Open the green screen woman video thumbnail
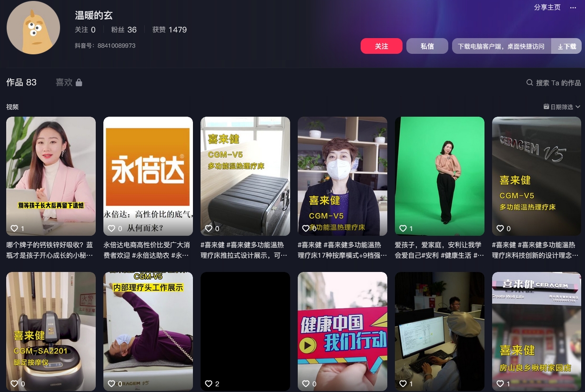The width and height of the screenshot is (585, 392). point(440,176)
